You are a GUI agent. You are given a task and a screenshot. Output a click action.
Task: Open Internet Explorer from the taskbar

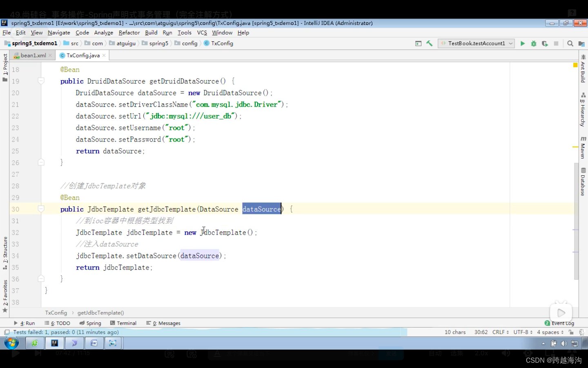(35, 343)
